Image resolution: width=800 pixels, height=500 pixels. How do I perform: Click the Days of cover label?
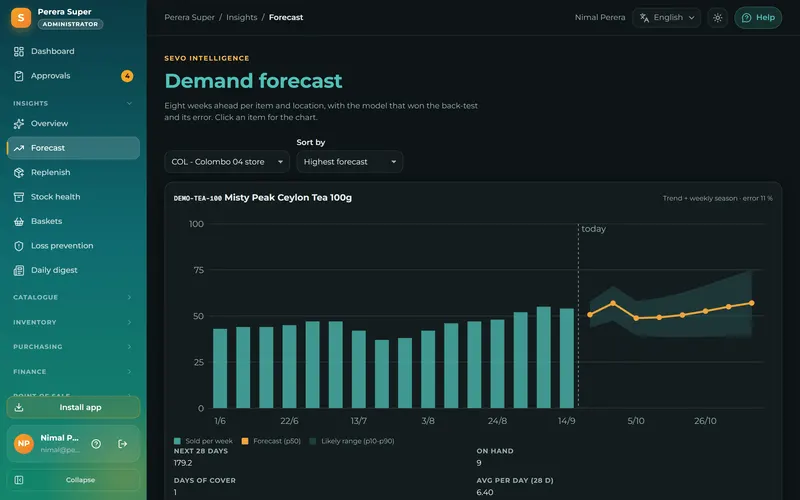click(205, 481)
